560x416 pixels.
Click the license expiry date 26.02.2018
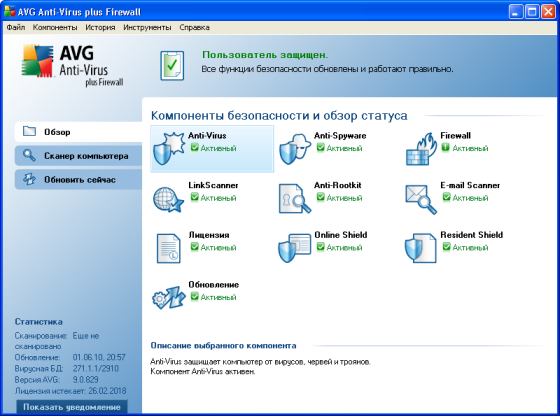pos(107,391)
